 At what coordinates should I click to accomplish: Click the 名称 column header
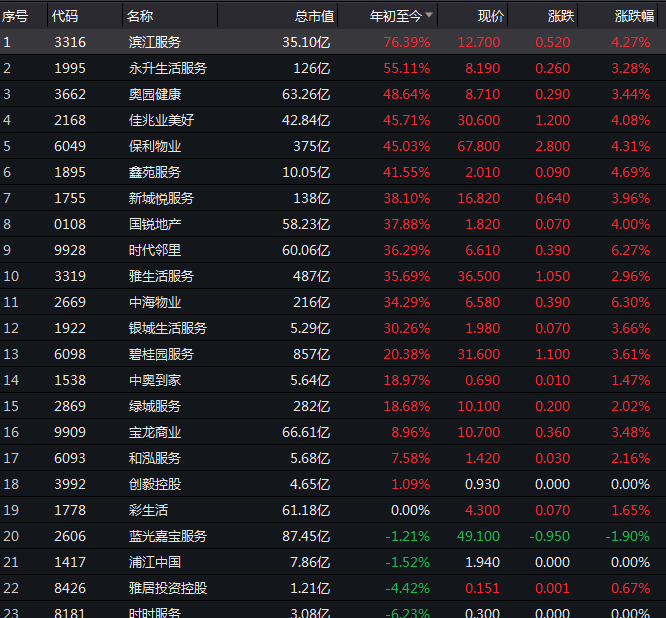coord(140,16)
